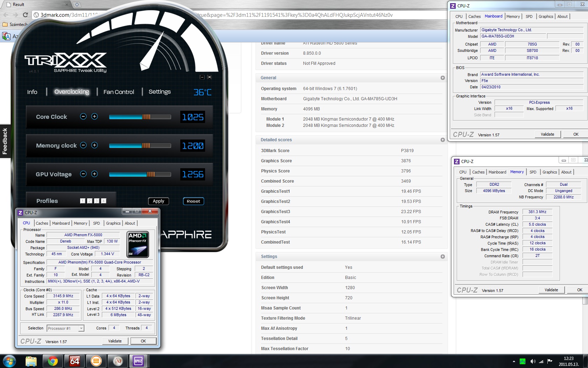The width and height of the screenshot is (588, 368).
Task: Switch to Chrome on the taskbar
Action: (53, 361)
